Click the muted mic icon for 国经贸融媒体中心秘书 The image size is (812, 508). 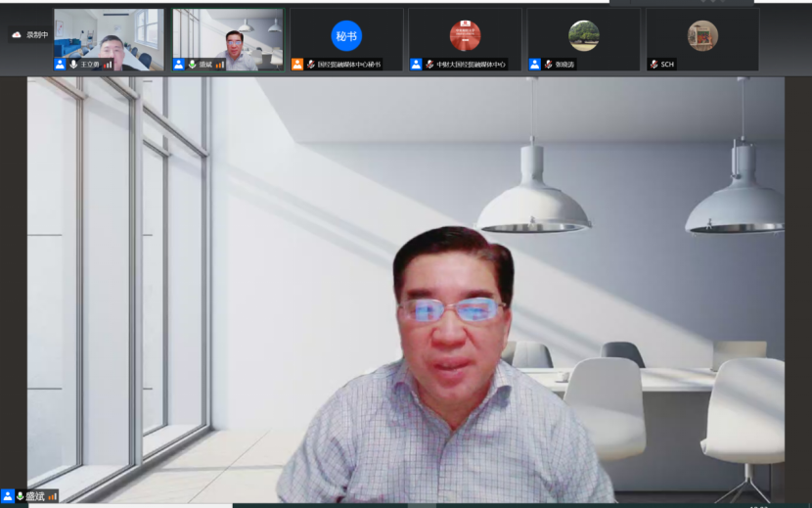310,65
